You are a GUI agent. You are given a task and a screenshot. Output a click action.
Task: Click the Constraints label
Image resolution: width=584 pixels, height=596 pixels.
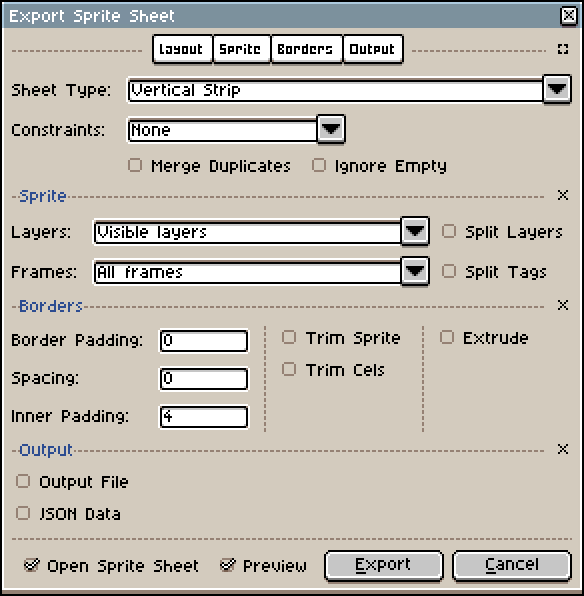pos(58,130)
